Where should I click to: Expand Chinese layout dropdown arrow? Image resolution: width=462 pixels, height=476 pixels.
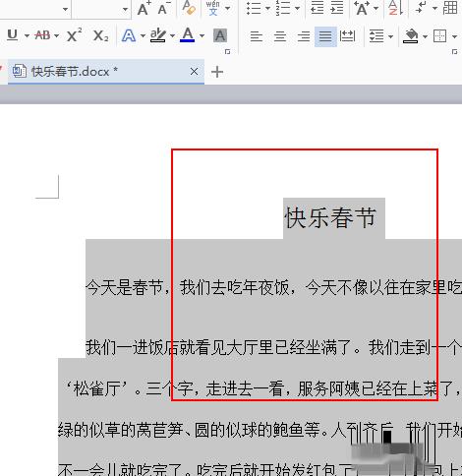[376, 8]
